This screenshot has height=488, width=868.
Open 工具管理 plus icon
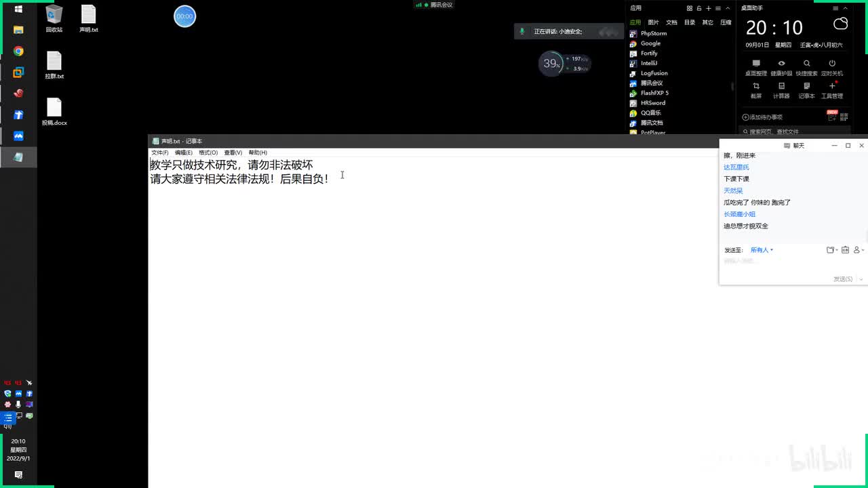[832, 86]
